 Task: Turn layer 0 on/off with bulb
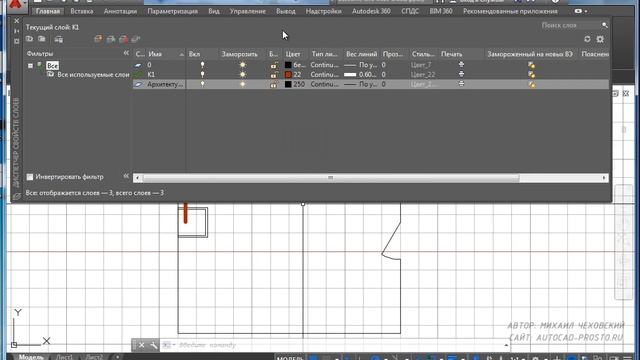202,65
